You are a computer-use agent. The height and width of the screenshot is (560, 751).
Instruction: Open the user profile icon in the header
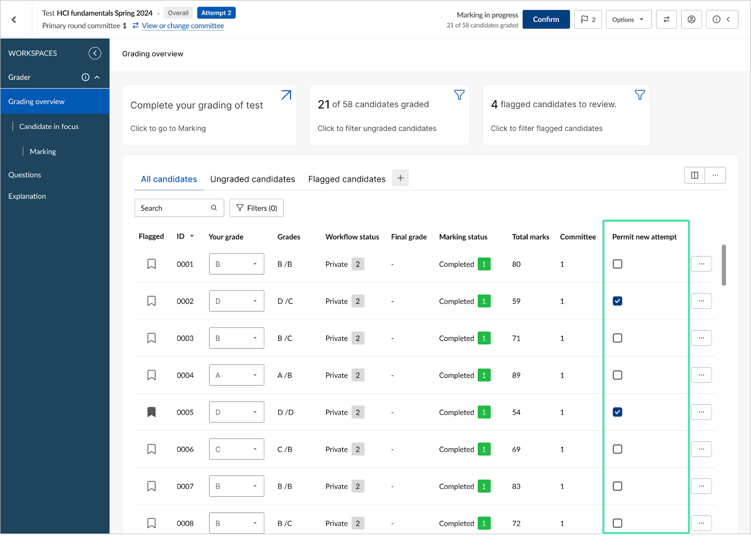point(691,19)
